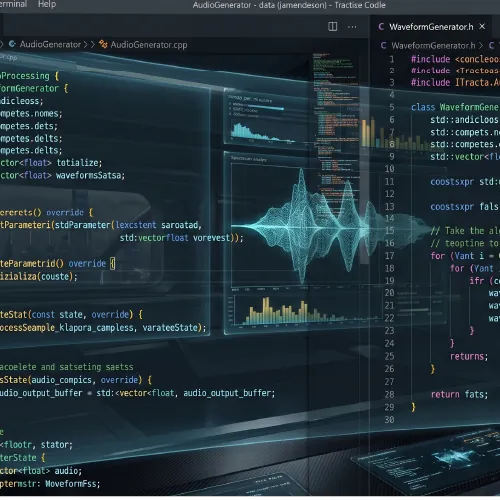Open the more actions ellipsis menu
The width and height of the screenshot is (500, 500).
[x=352, y=27]
